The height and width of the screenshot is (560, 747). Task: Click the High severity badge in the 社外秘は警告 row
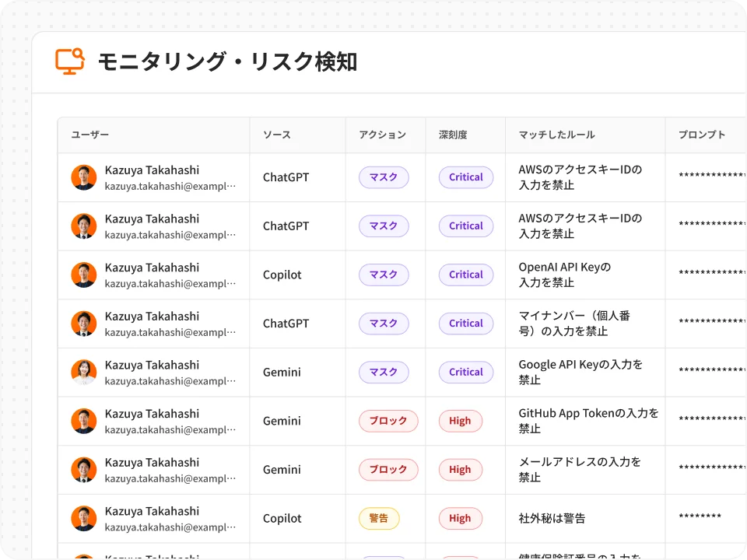[x=460, y=519]
